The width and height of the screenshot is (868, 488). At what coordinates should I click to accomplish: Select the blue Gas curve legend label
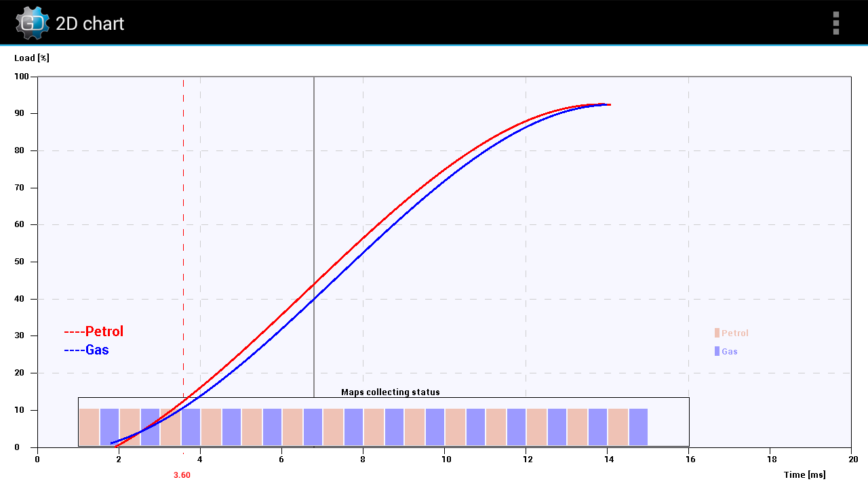pyautogui.click(x=86, y=350)
